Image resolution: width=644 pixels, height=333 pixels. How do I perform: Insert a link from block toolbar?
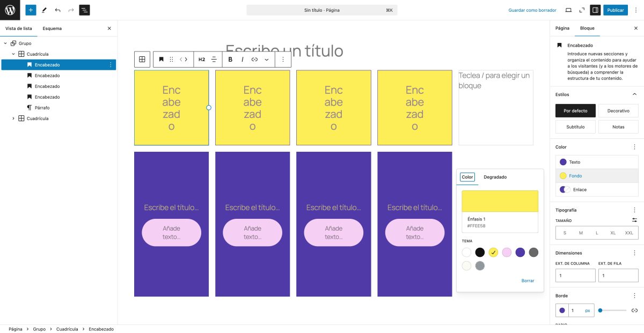254,60
